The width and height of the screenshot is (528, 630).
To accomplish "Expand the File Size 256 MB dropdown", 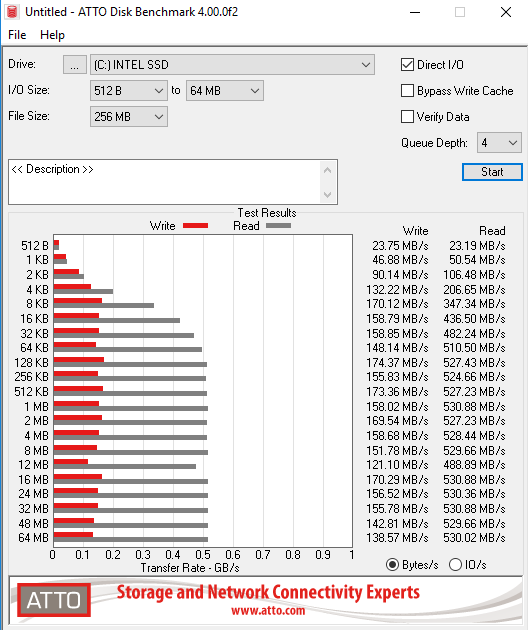I will pyautogui.click(x=129, y=117).
